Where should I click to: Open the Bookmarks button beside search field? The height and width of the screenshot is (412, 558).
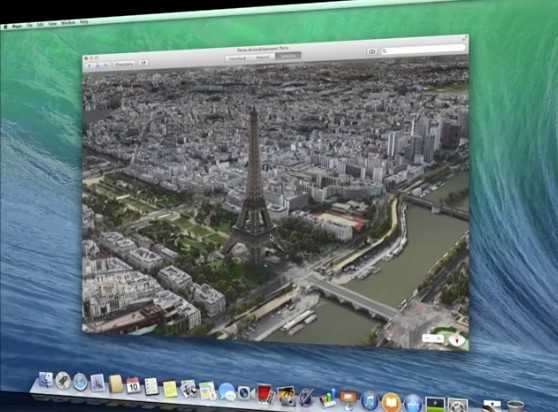(x=372, y=52)
